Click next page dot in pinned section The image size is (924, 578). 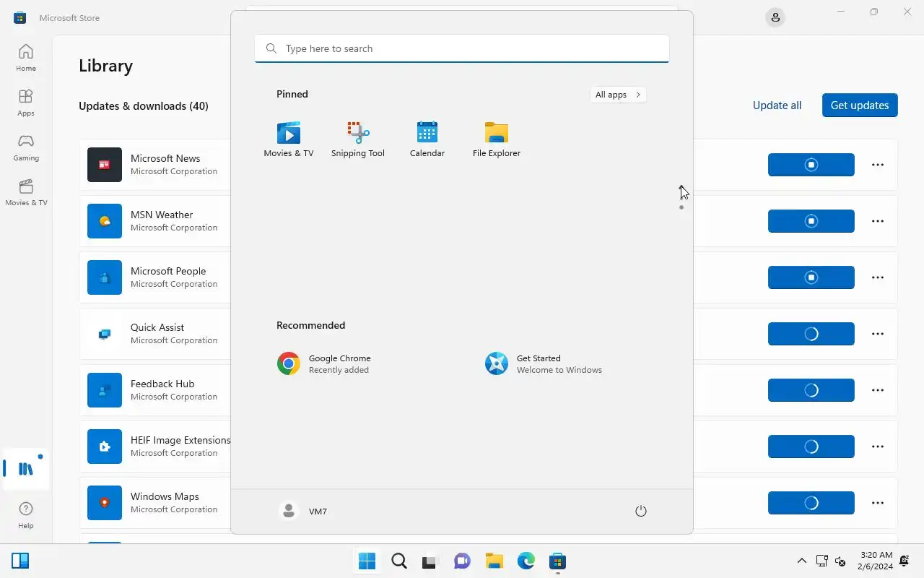click(681, 207)
